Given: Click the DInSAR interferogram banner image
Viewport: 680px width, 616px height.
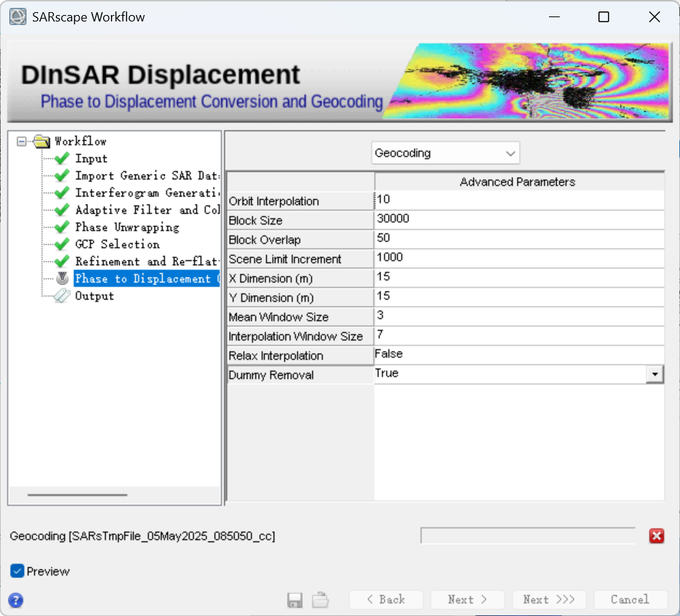Looking at the screenshot, I should [527, 81].
